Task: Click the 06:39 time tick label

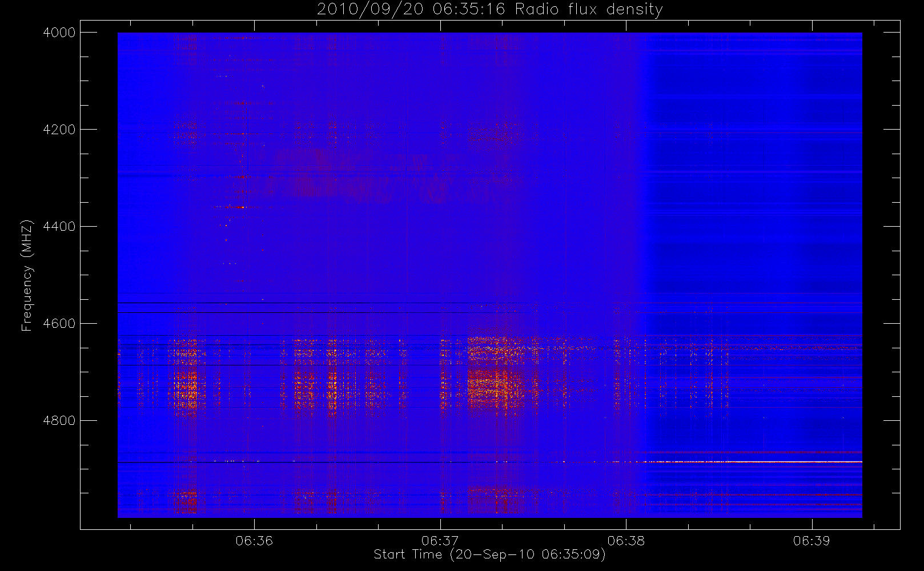Action: 811,541
